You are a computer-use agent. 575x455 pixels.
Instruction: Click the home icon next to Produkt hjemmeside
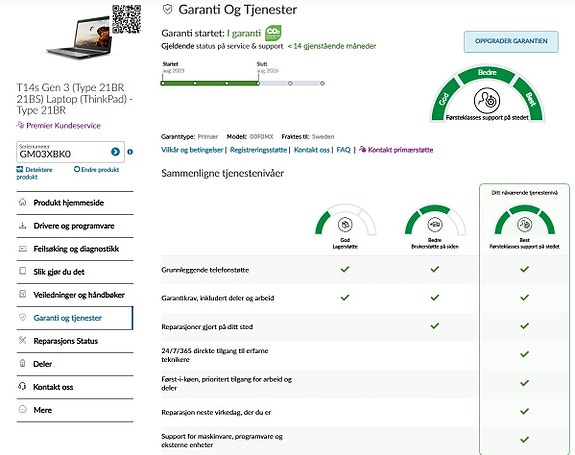(23, 202)
